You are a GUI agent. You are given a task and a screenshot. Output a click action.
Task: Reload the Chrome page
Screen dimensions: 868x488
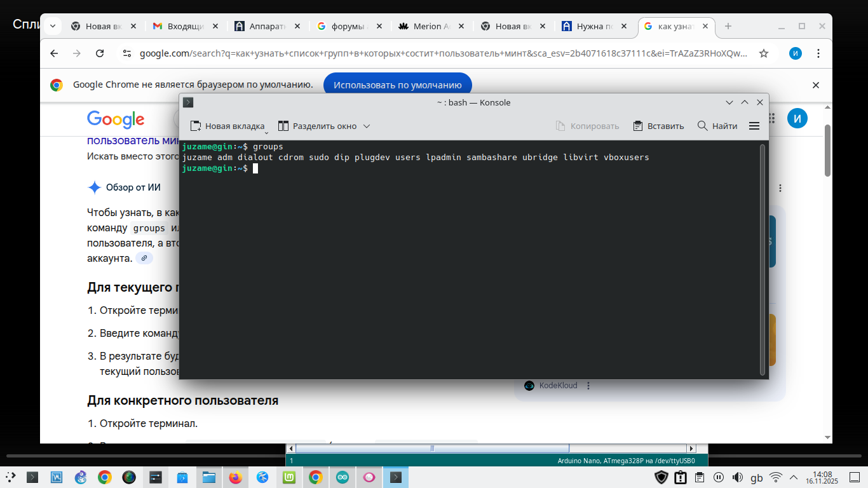tap(100, 53)
